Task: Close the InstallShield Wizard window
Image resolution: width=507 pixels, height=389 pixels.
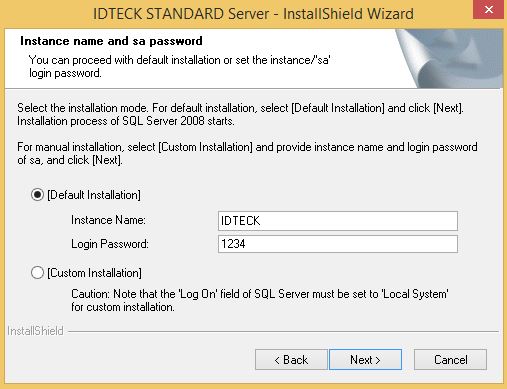Action: tap(489, 10)
